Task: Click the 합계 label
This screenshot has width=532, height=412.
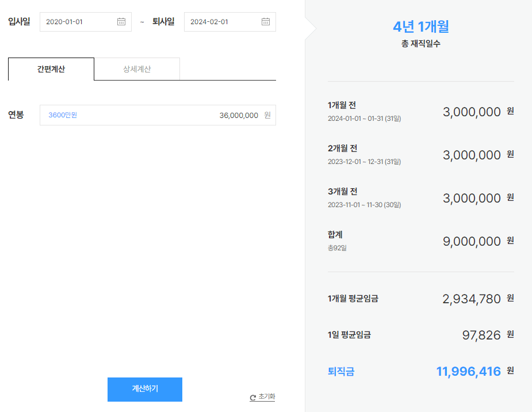Action: [335, 235]
